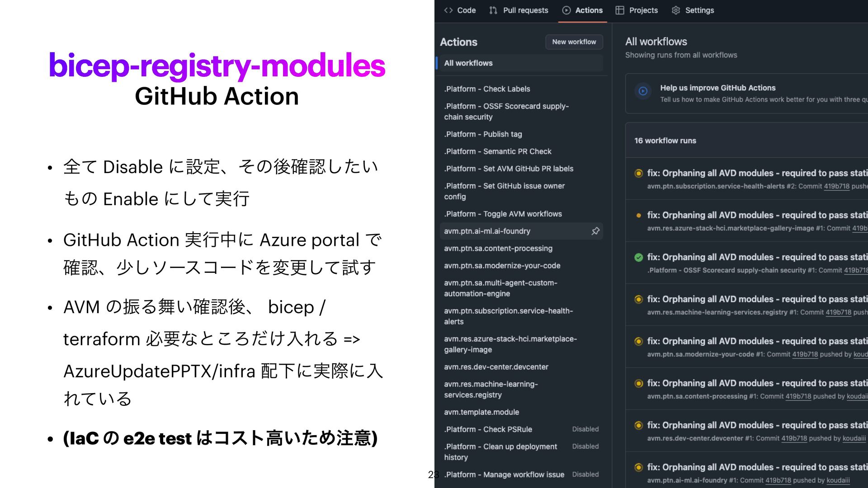Open .Platform - Toggle AVM workflows

(x=503, y=214)
